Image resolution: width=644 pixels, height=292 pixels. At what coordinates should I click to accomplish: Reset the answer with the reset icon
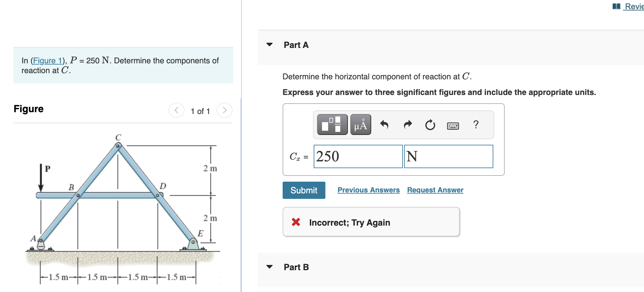[x=430, y=125]
